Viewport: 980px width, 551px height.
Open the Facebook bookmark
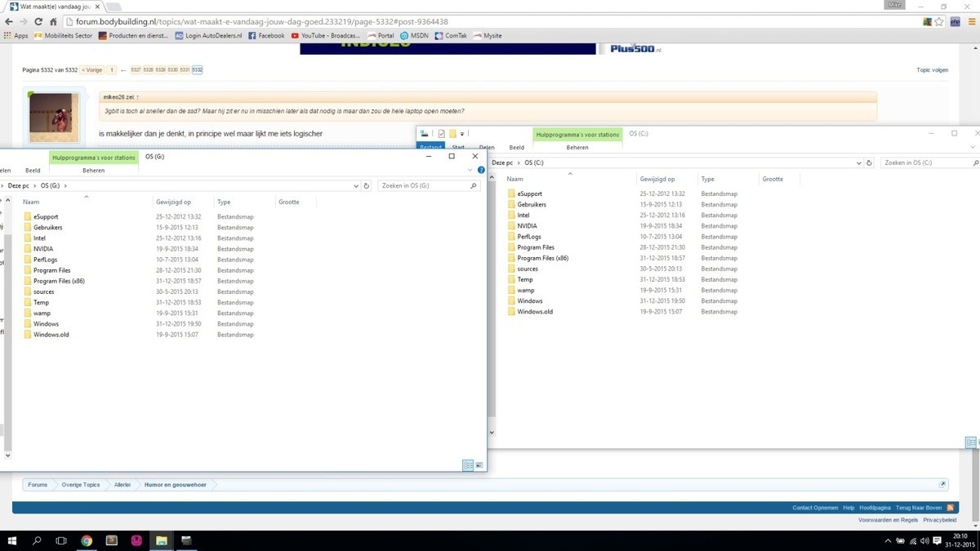click(266, 36)
